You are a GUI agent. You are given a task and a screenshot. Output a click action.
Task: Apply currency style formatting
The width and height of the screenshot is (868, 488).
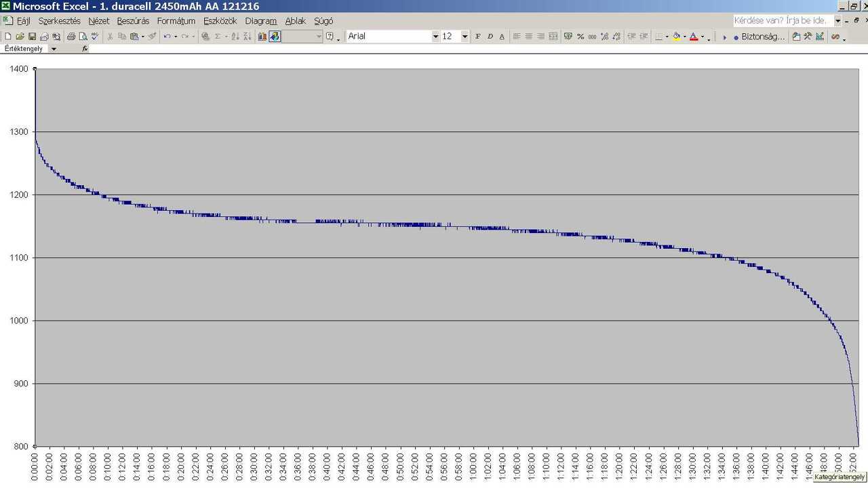(568, 37)
